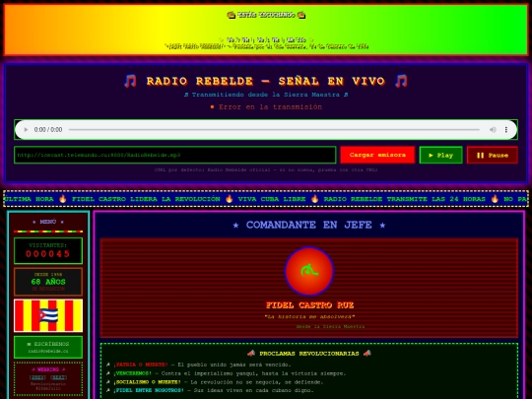Click the '¡VENCEREMOS!' proclamation

(x=132, y=373)
